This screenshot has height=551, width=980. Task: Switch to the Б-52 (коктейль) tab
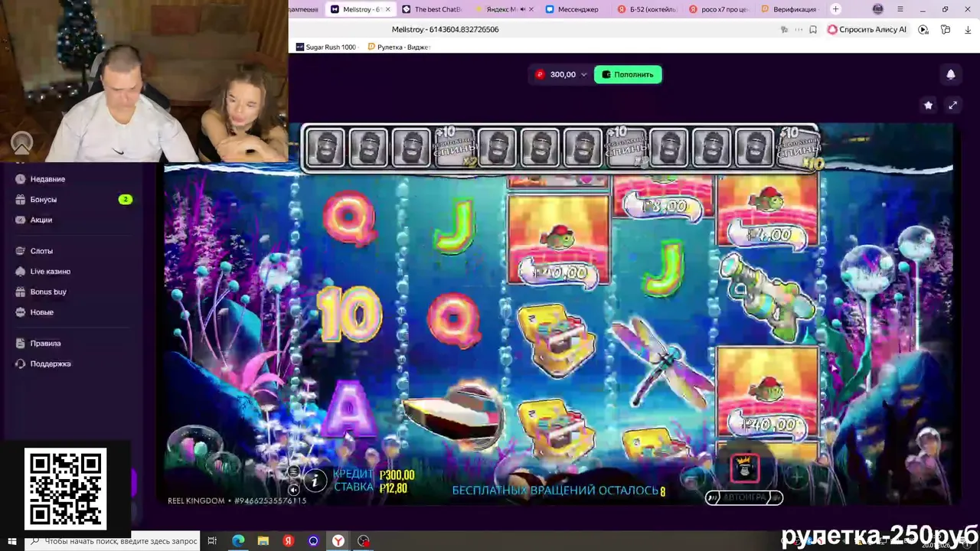[x=647, y=9]
